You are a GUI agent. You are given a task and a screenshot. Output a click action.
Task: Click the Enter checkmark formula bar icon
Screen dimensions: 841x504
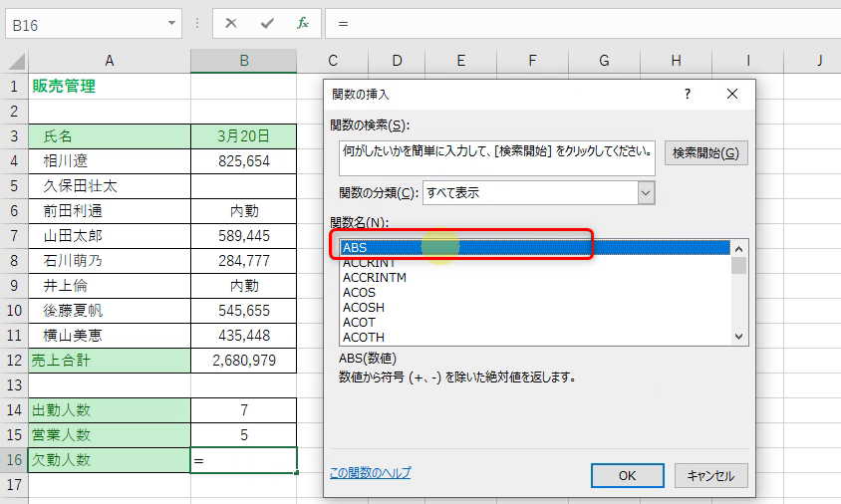click(266, 23)
